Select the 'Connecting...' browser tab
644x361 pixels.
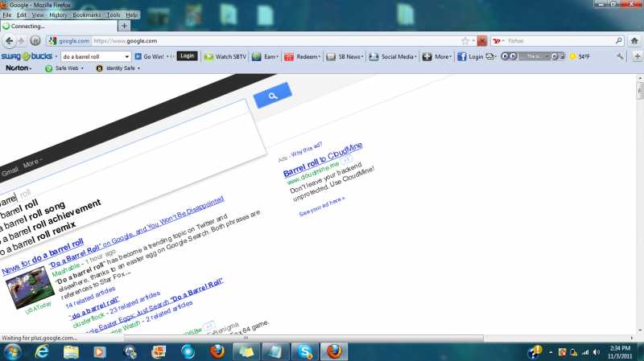(x=59, y=26)
